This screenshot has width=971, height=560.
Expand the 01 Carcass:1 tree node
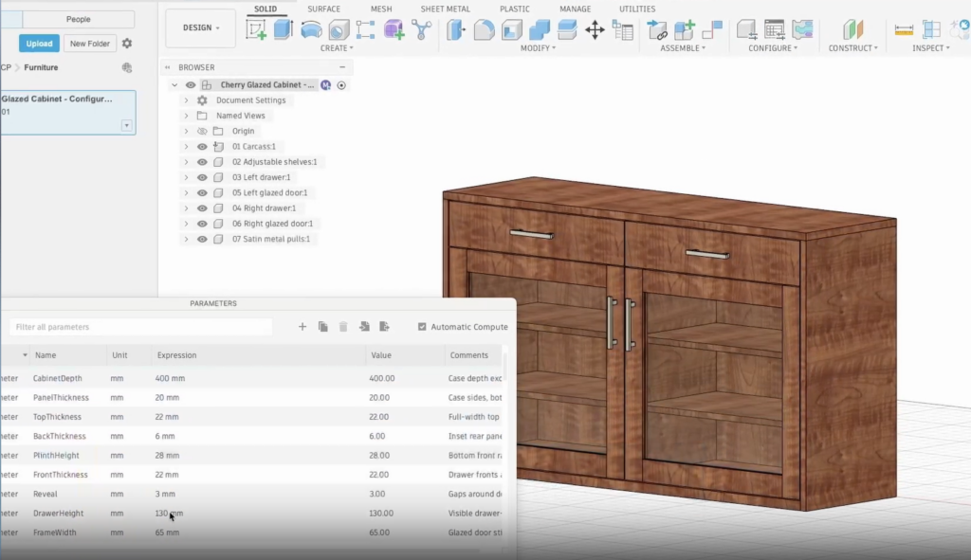(186, 147)
